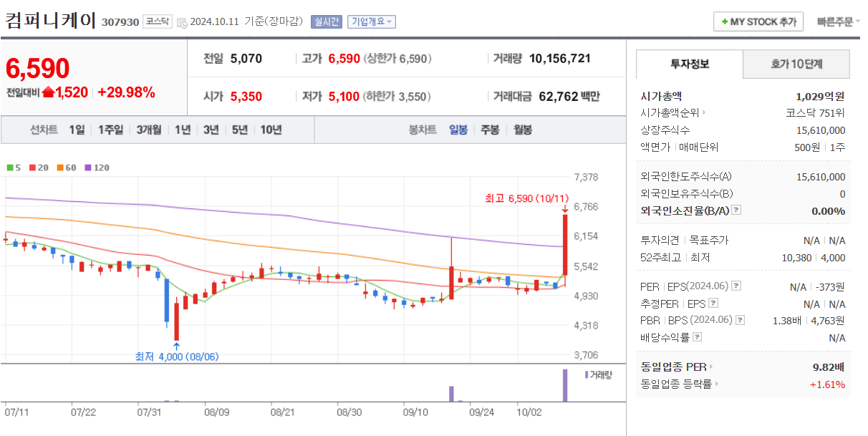Click the 외국인소진율 value 0.00%
This screenshot has height=436, width=868.
tap(828, 210)
